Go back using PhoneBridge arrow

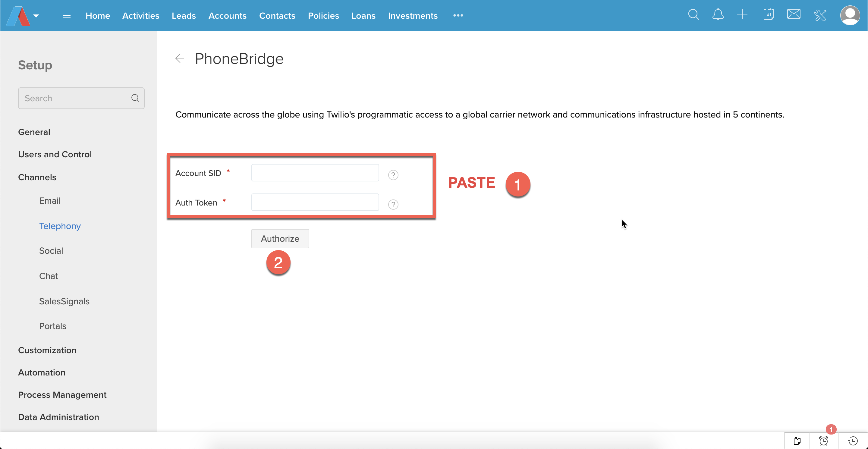180,58
